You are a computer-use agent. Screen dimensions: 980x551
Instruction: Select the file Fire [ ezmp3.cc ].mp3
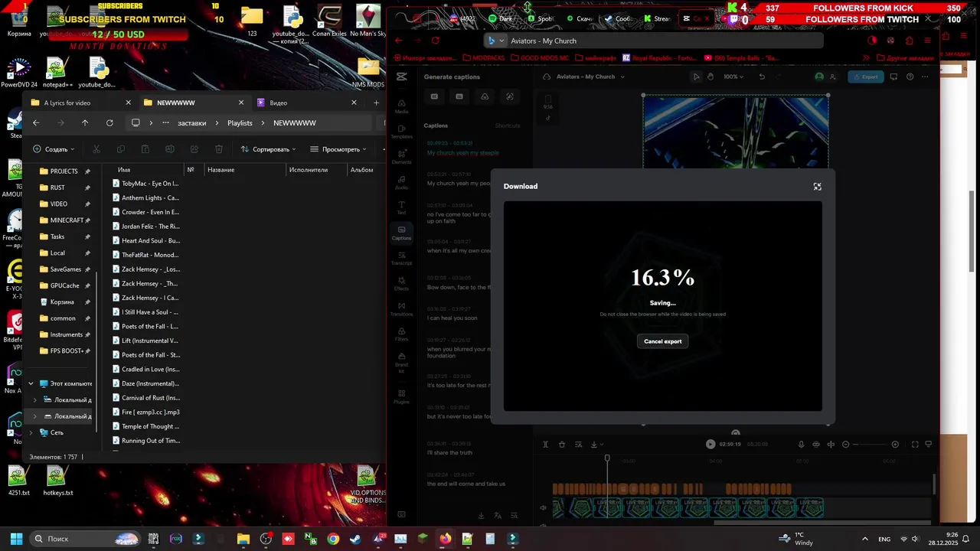point(145,412)
